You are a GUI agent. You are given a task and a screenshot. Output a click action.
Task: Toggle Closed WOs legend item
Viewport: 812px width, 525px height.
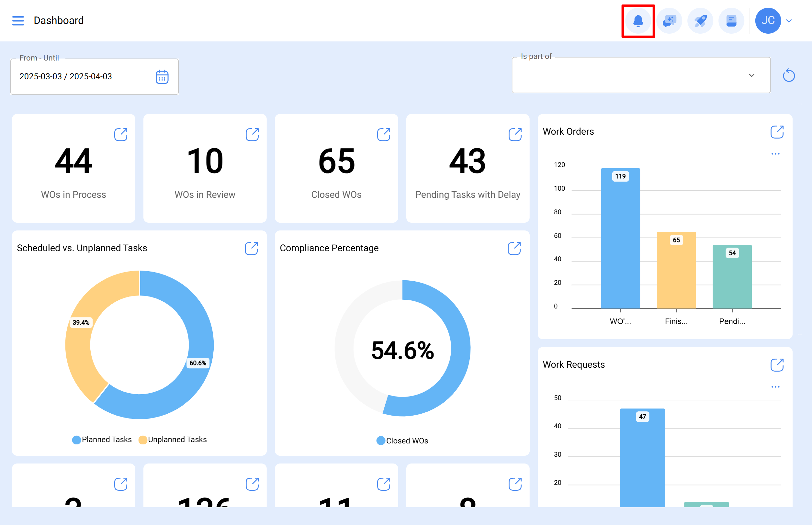point(402,441)
